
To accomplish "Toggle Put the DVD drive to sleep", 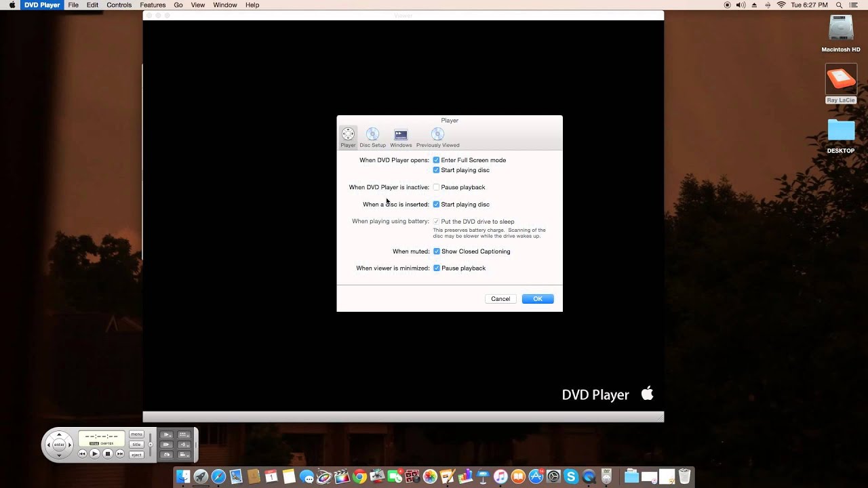I will 436,222.
